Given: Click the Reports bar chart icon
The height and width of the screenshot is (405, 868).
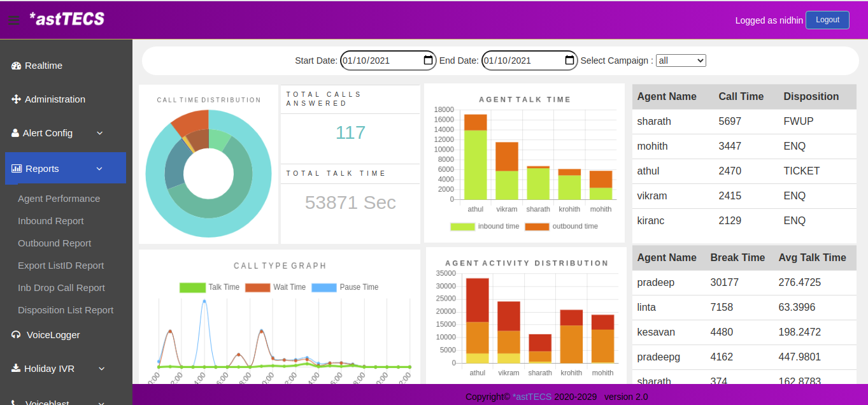Looking at the screenshot, I should (17, 169).
